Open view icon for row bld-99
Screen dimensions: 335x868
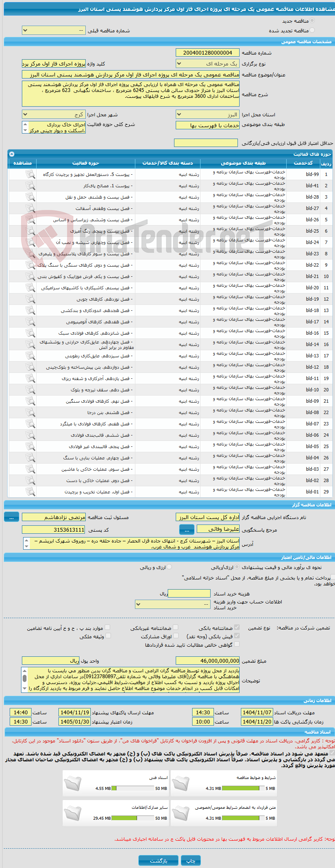tap(30, 174)
